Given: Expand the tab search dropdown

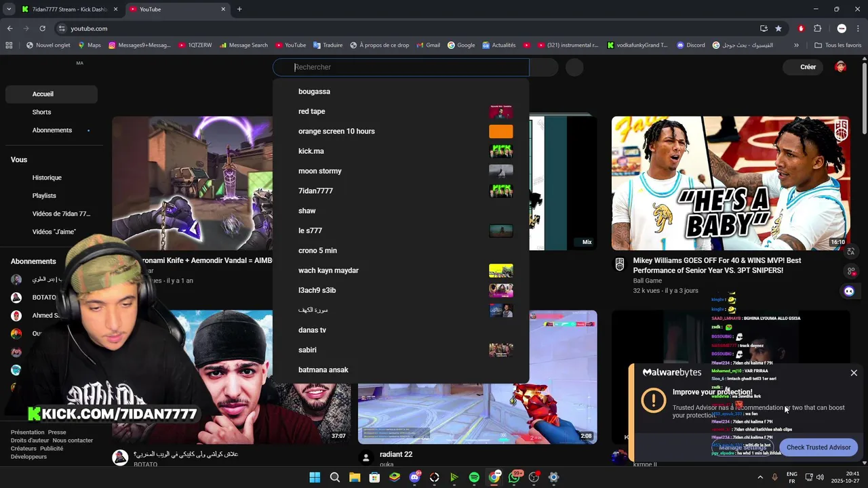Looking at the screenshot, I should click(x=9, y=9).
